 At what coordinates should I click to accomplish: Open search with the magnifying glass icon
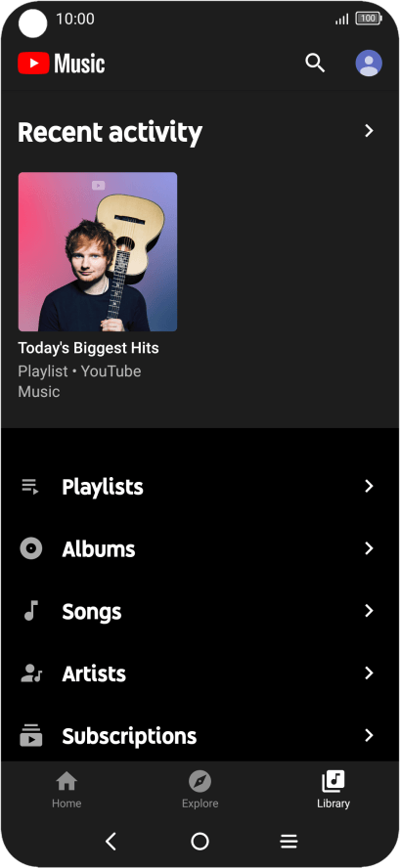315,64
